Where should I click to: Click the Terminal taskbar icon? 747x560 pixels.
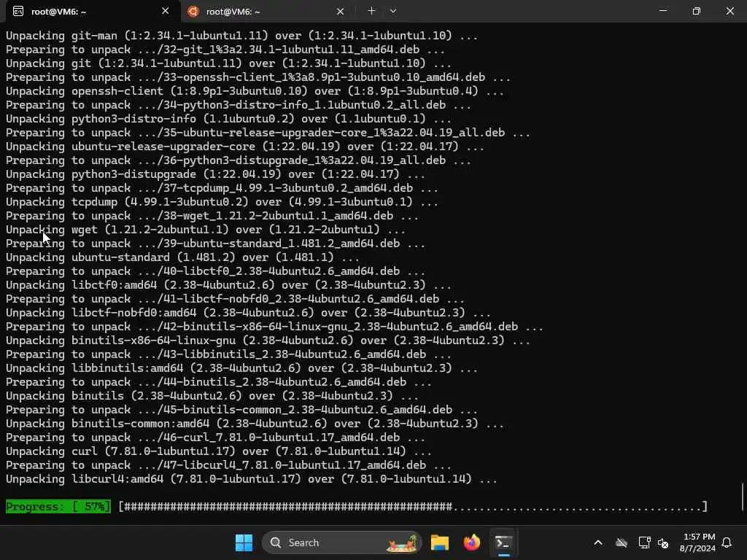[x=503, y=542]
